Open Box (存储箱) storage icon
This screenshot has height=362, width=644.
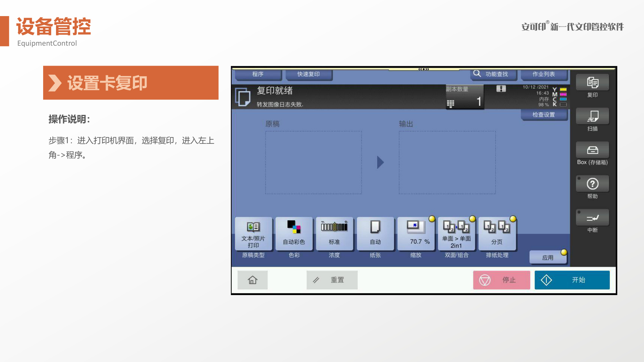pyautogui.click(x=592, y=150)
